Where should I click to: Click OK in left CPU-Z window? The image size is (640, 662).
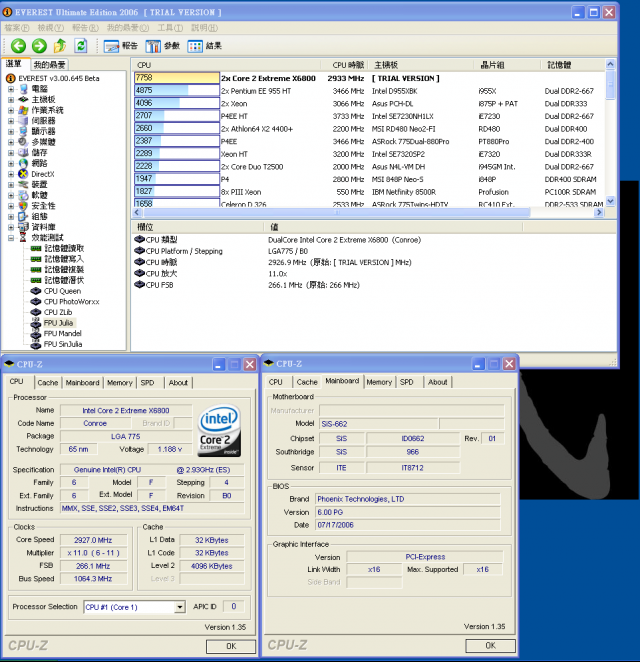(231, 646)
